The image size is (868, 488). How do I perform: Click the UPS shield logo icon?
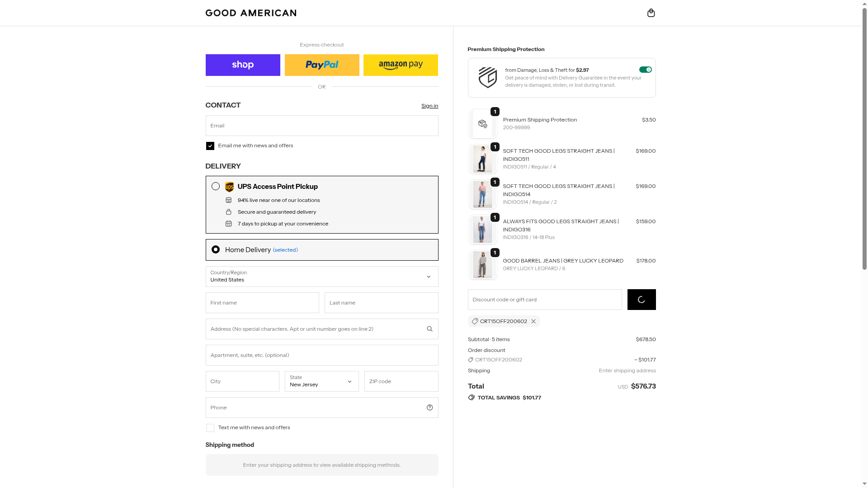tap(229, 187)
